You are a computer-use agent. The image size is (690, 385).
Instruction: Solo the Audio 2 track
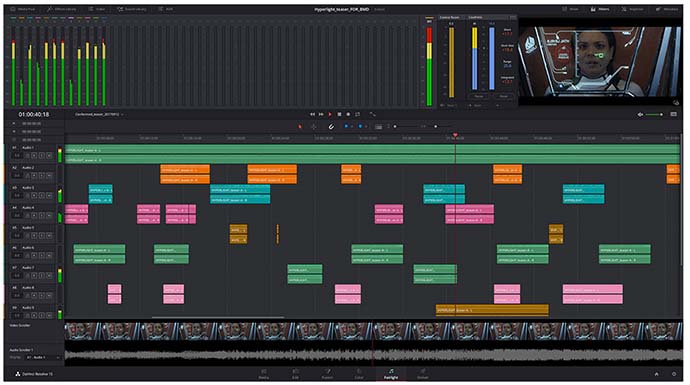42,176
